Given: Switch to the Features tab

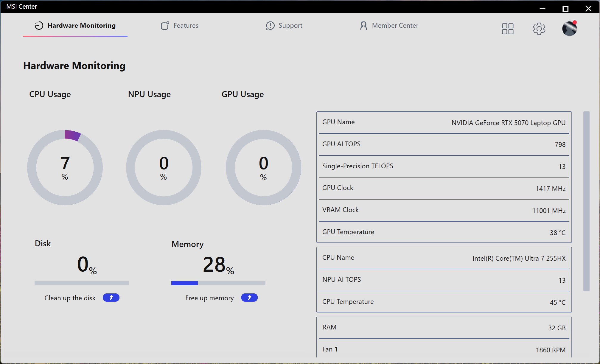Looking at the screenshot, I should pyautogui.click(x=186, y=26).
